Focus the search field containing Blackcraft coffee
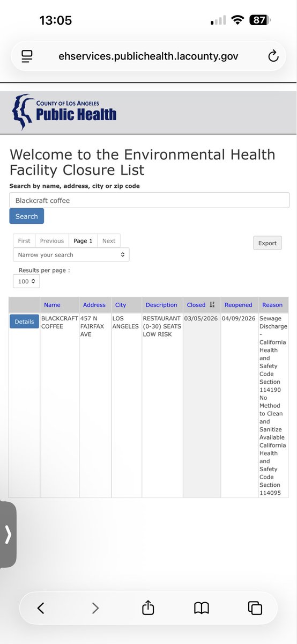Viewport: 297px width, 644px height. pos(150,200)
